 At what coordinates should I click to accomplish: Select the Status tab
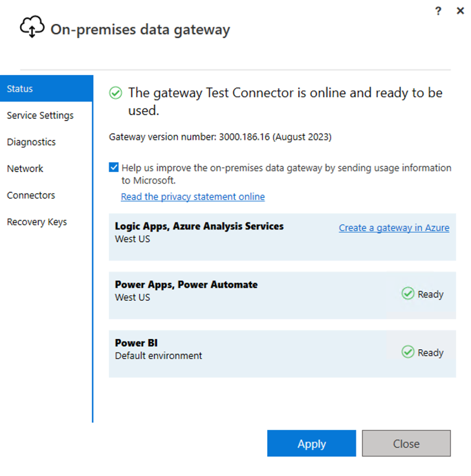pos(47,89)
